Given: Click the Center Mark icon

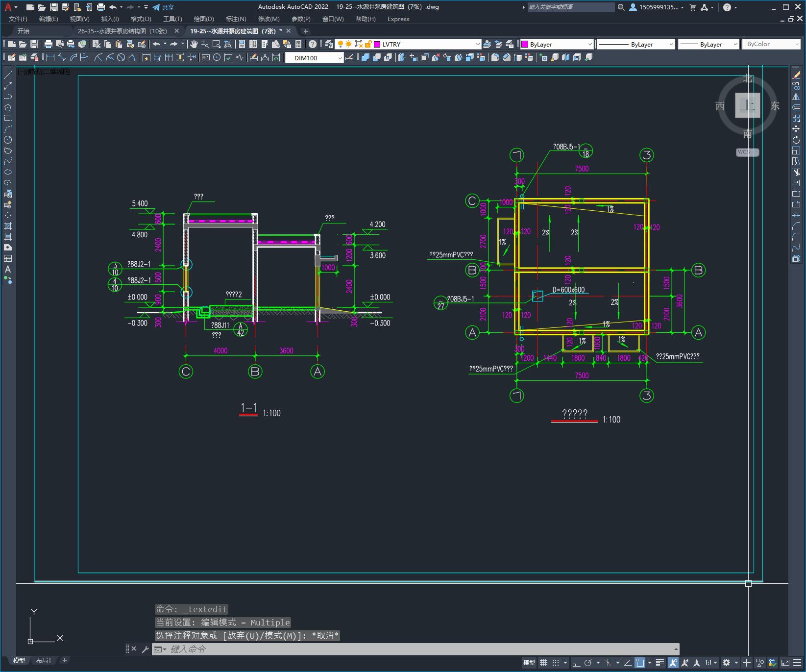Looking at the screenshot, I should click(x=217, y=58).
